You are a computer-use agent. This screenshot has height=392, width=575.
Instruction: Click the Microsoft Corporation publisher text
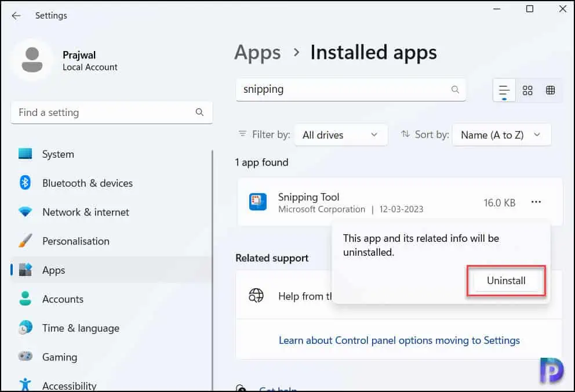[x=322, y=209]
